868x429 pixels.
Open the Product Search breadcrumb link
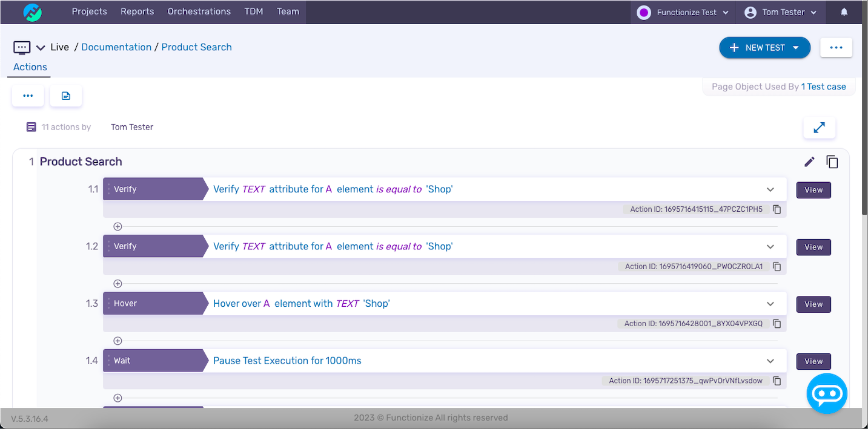click(x=197, y=47)
